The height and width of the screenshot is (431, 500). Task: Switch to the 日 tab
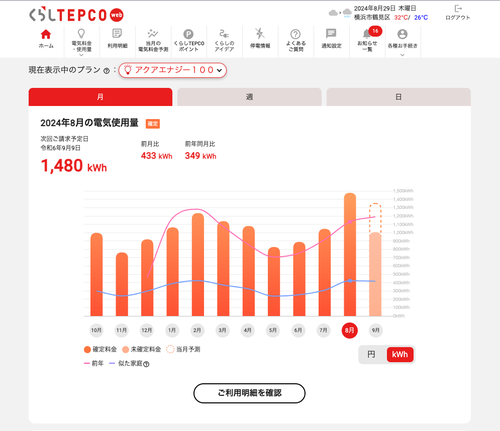(399, 97)
